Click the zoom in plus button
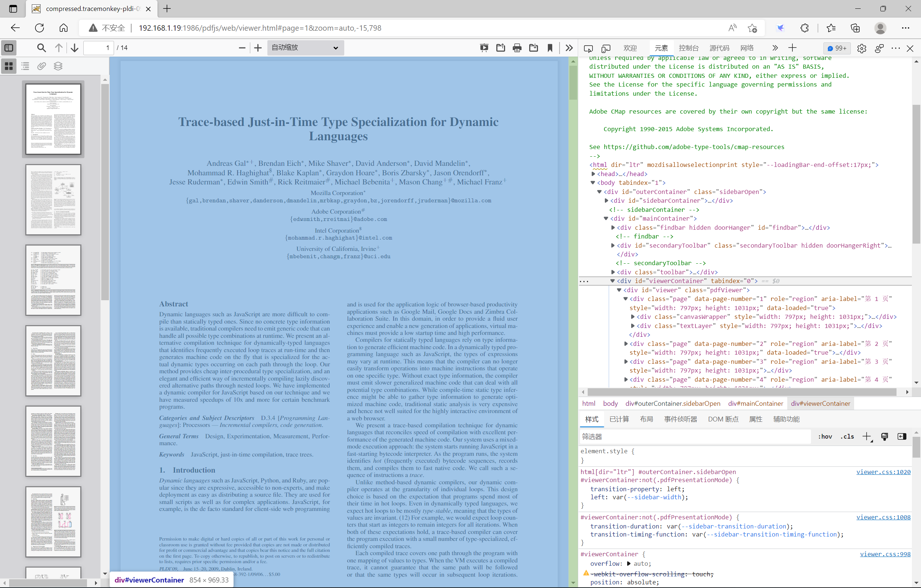 pos(258,48)
